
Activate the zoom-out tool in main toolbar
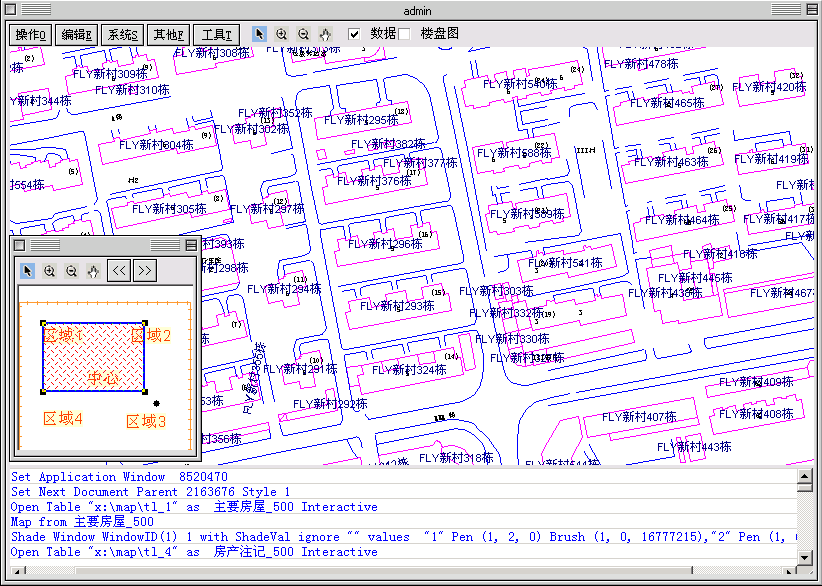coord(304,34)
